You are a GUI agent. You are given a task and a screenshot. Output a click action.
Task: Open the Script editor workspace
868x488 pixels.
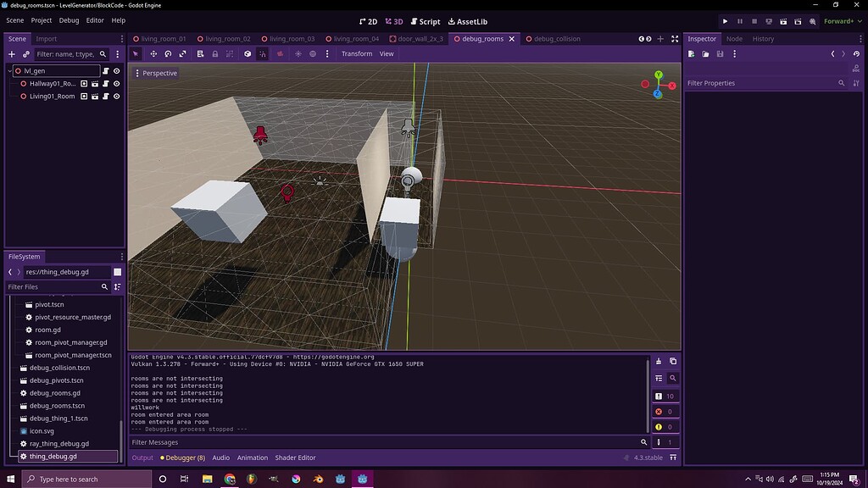[x=426, y=21]
